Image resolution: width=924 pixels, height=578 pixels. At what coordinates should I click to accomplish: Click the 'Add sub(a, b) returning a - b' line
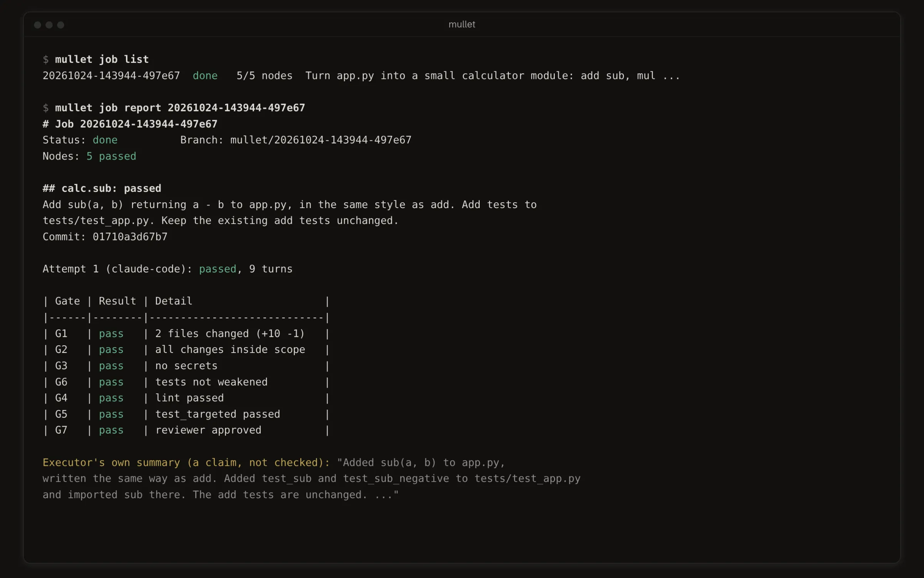pos(290,205)
